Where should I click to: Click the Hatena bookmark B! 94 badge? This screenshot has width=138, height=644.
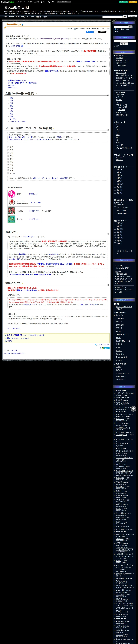107,348
